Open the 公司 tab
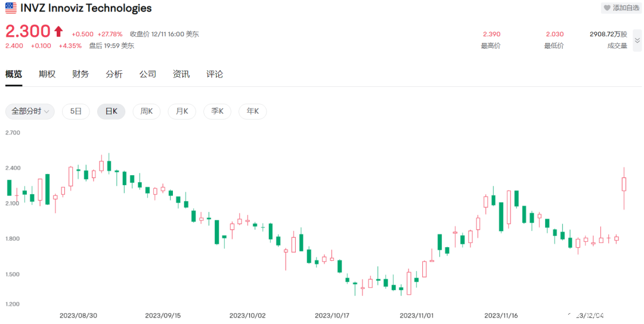644x324 pixels. 148,74
